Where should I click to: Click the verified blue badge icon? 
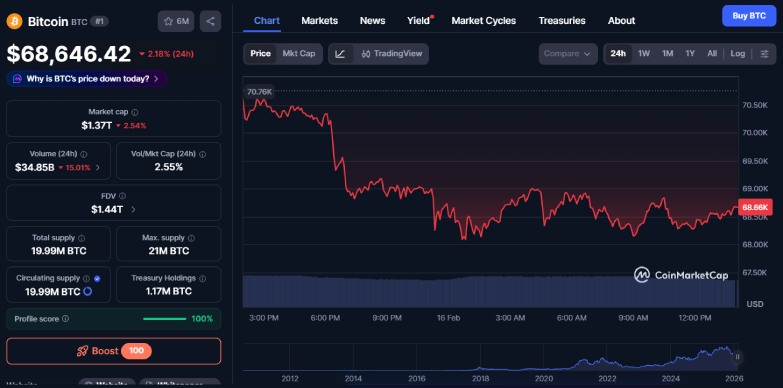pos(97,278)
